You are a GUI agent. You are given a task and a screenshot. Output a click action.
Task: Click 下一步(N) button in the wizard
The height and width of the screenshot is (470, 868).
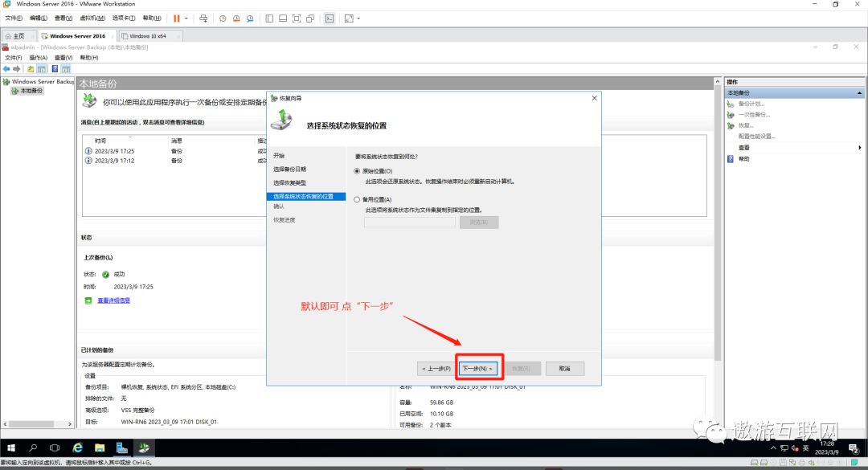pos(477,368)
